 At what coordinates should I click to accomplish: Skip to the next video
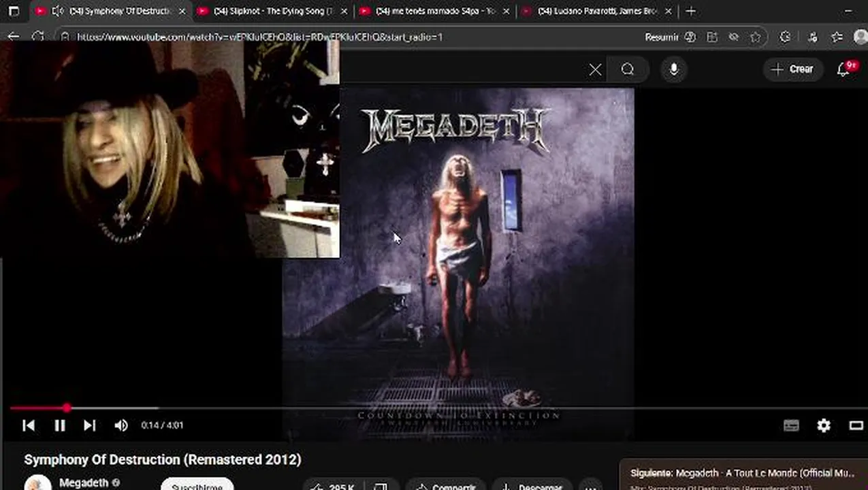(x=89, y=425)
